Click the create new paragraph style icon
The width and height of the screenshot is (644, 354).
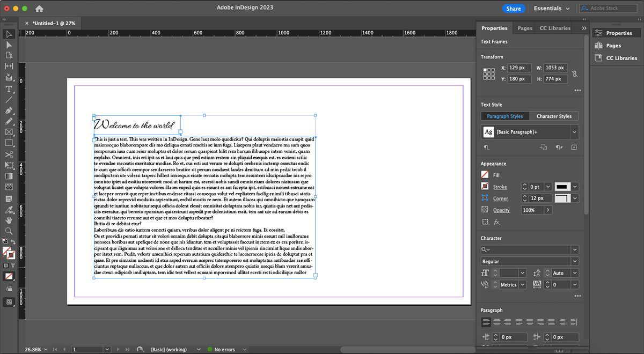tap(574, 147)
